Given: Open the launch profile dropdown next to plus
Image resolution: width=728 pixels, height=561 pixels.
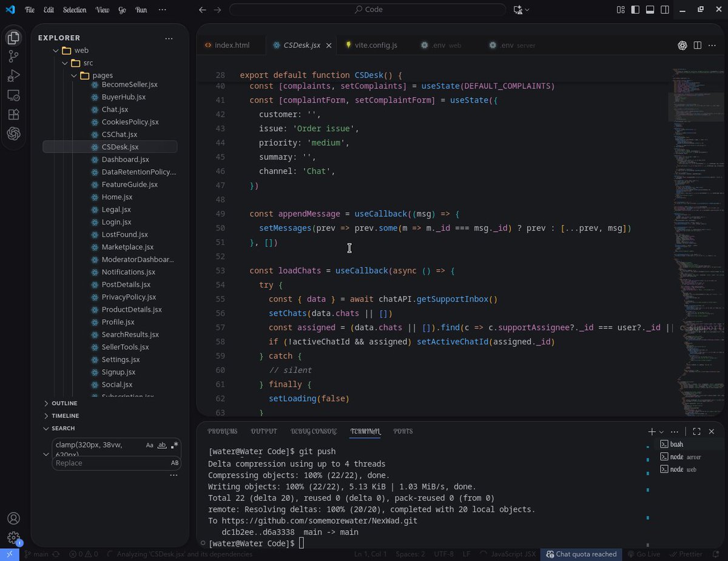Looking at the screenshot, I should tap(662, 432).
